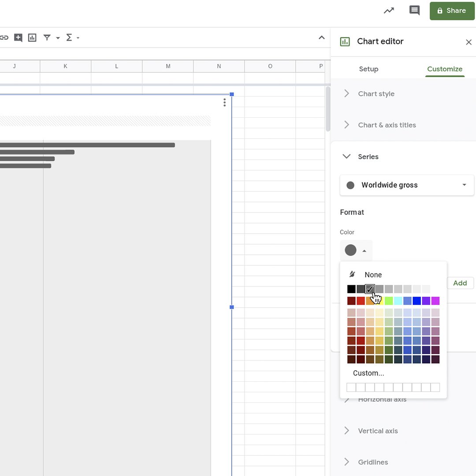
Task: Click the green Share button
Action: click(452, 11)
